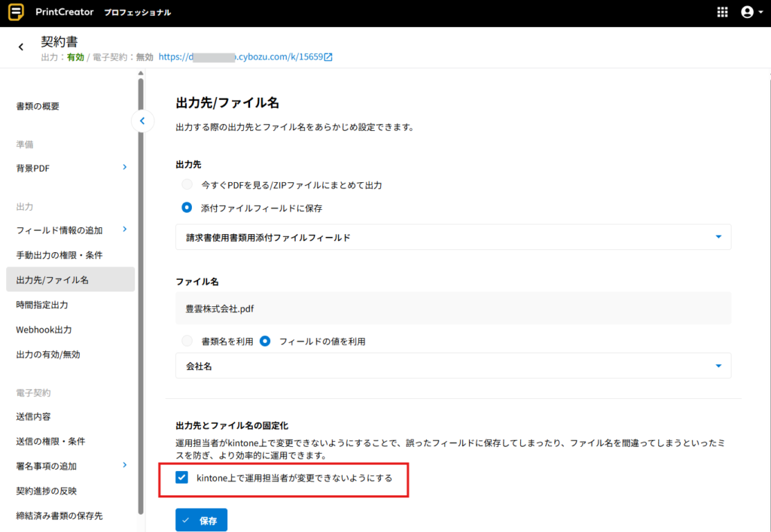Expand the 背景PDF chevron arrow

coord(125,168)
